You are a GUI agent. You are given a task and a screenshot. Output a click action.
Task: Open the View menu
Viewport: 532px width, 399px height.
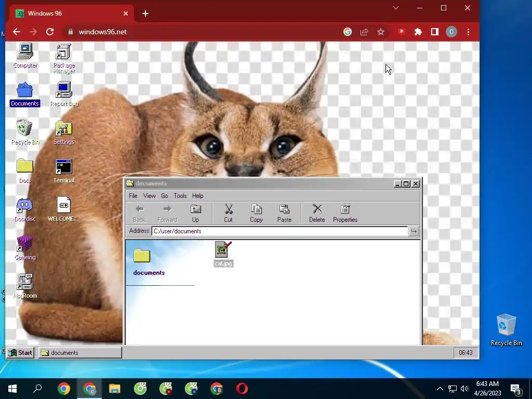click(x=149, y=196)
